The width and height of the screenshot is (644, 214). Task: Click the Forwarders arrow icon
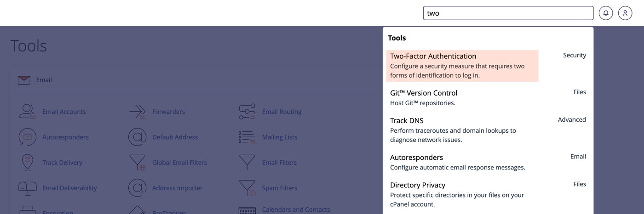(137, 112)
